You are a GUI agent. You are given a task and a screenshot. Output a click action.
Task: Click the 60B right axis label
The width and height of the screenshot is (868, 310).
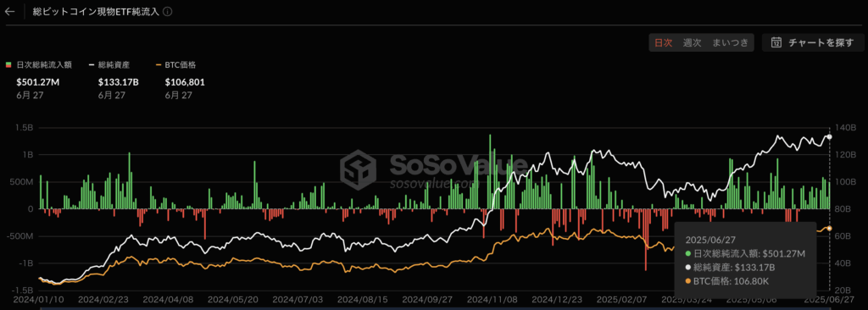point(843,235)
